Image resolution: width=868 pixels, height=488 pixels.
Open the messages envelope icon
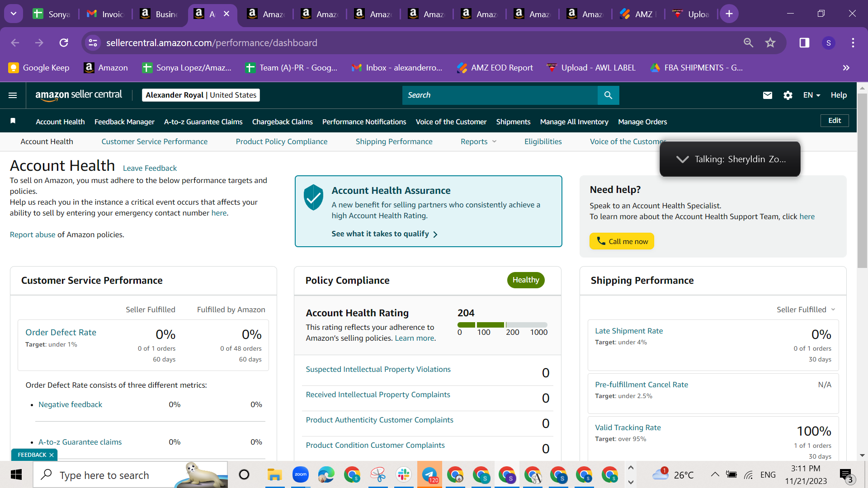coord(767,95)
